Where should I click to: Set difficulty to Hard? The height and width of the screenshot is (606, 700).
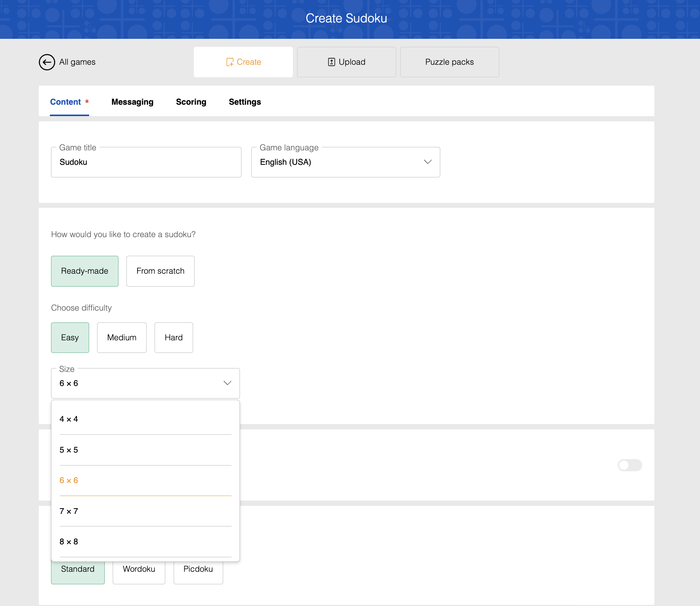click(174, 338)
